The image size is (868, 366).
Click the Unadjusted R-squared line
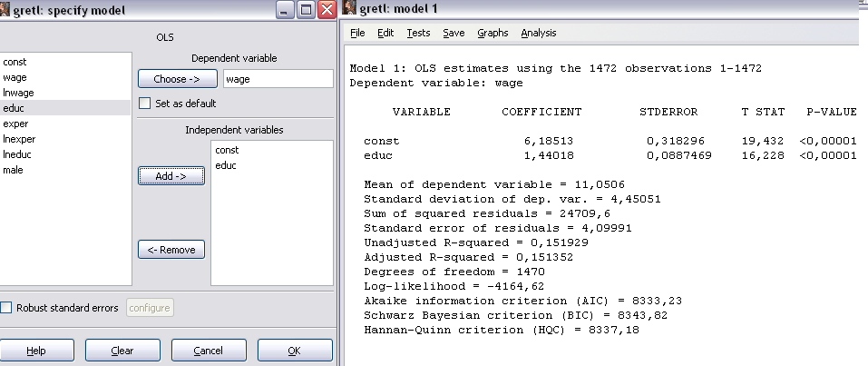[476, 242]
